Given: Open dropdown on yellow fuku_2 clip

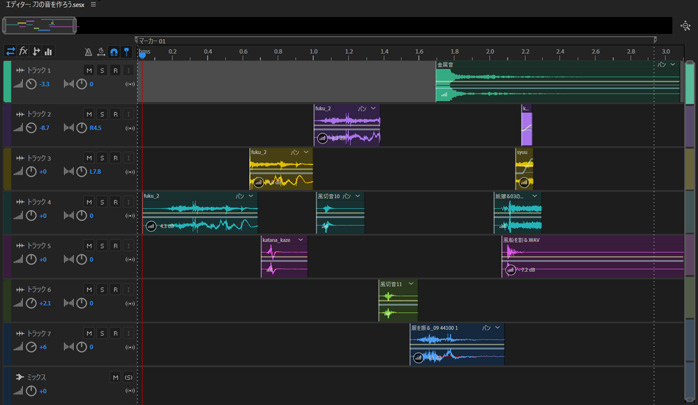Looking at the screenshot, I should 306,152.
